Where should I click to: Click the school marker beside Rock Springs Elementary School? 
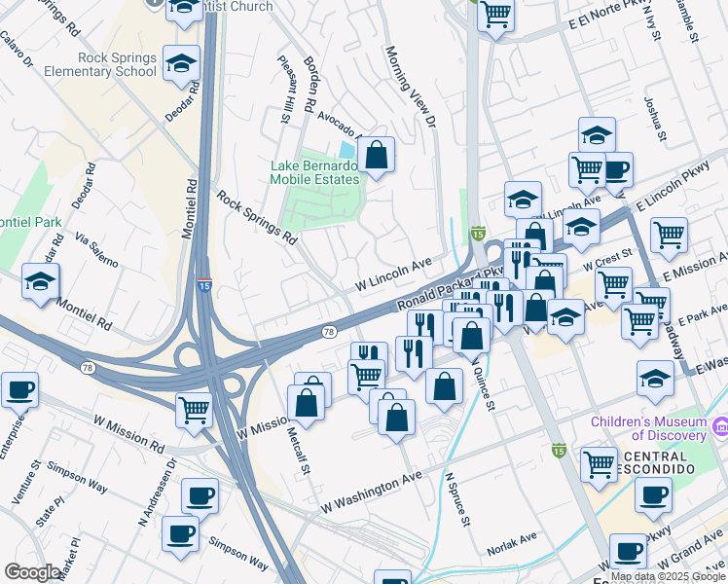[182, 65]
